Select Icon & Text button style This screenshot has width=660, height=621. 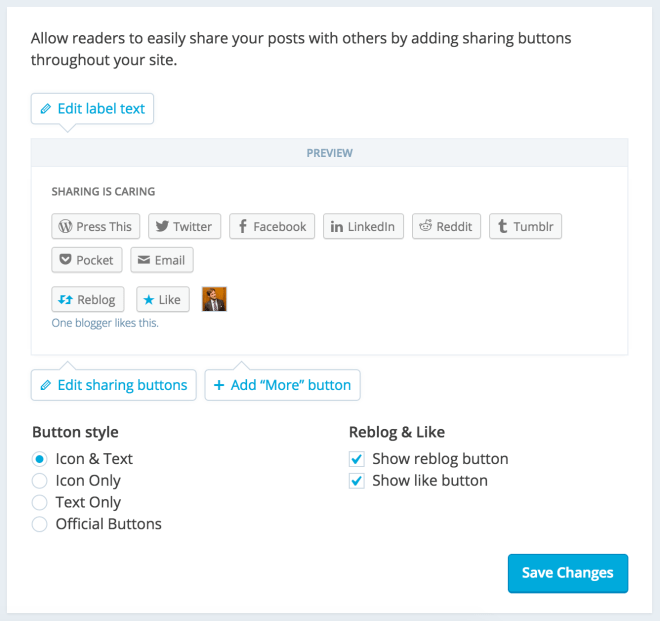(x=40, y=459)
